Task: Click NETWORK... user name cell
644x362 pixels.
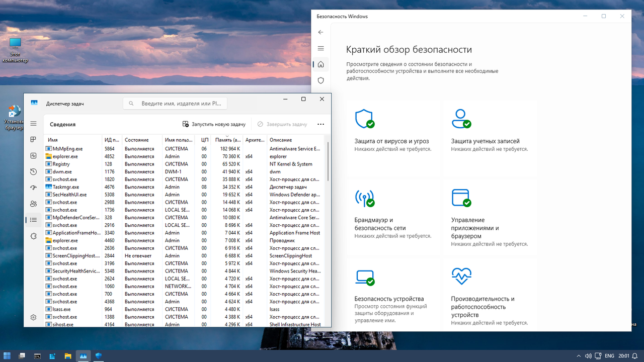Action: coord(178,287)
